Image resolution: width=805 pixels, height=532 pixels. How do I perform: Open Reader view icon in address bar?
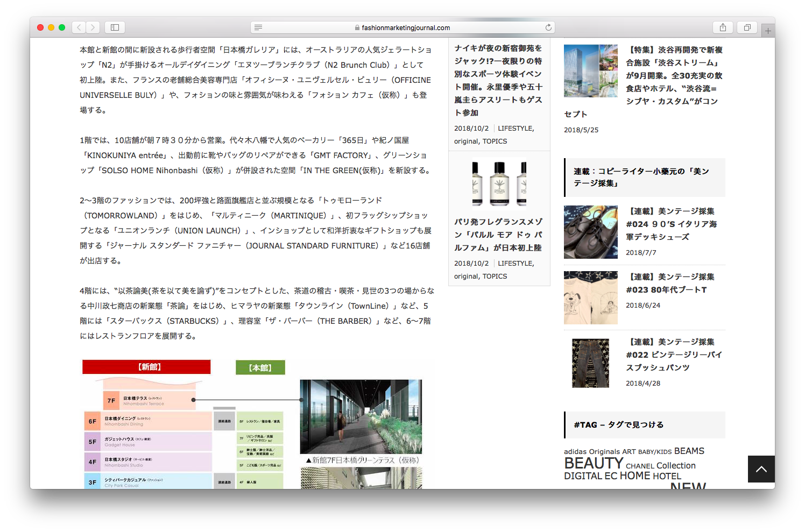point(258,27)
